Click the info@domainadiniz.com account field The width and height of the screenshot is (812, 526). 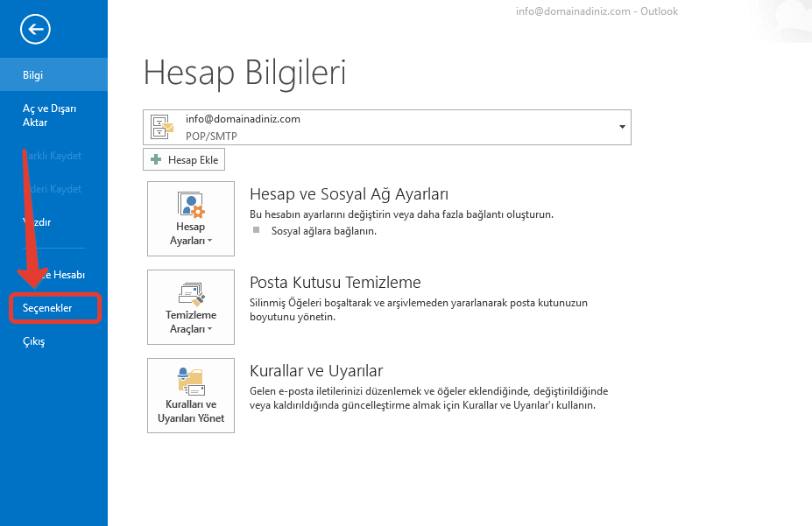point(385,127)
